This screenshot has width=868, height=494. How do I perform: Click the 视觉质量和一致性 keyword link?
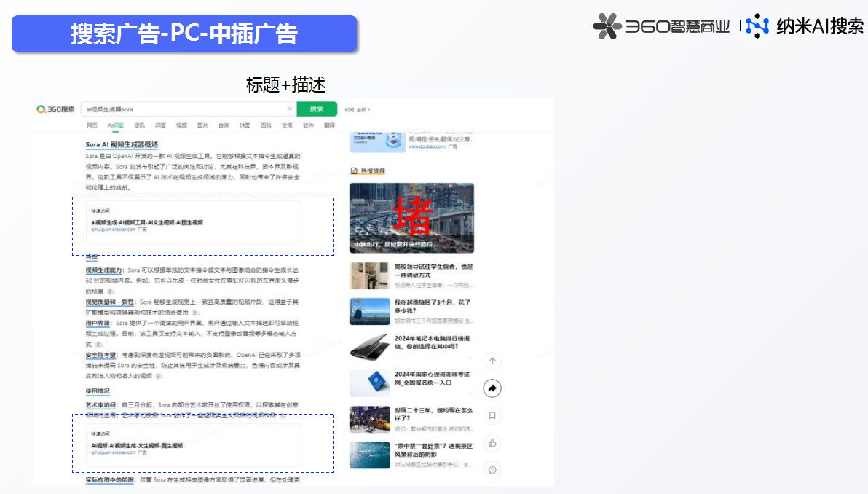coord(110,302)
